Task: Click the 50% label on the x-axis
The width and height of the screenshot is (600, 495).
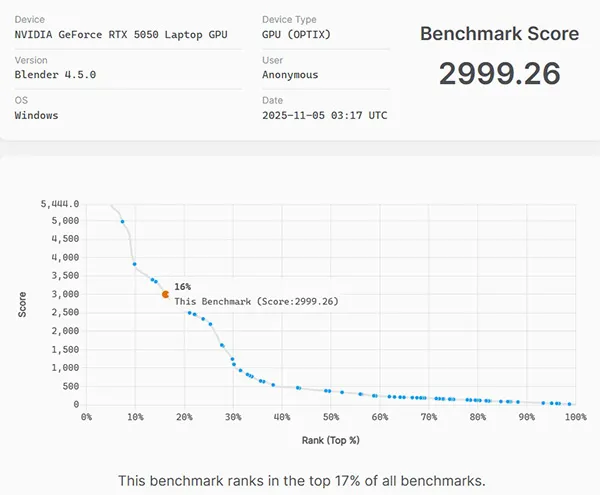Action: (x=331, y=417)
